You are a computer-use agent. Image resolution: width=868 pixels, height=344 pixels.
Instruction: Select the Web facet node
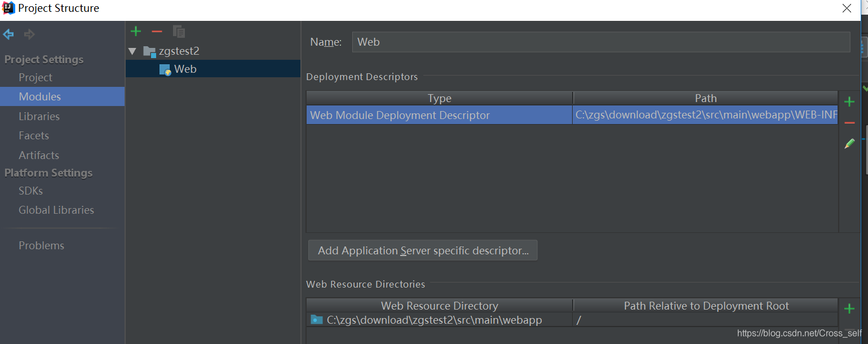[x=213, y=69]
